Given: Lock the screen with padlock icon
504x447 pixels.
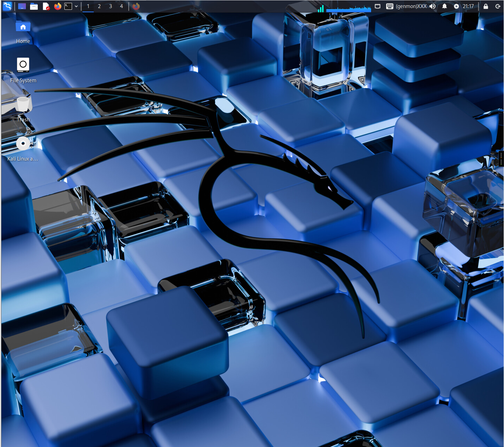Looking at the screenshot, I should (486, 6).
